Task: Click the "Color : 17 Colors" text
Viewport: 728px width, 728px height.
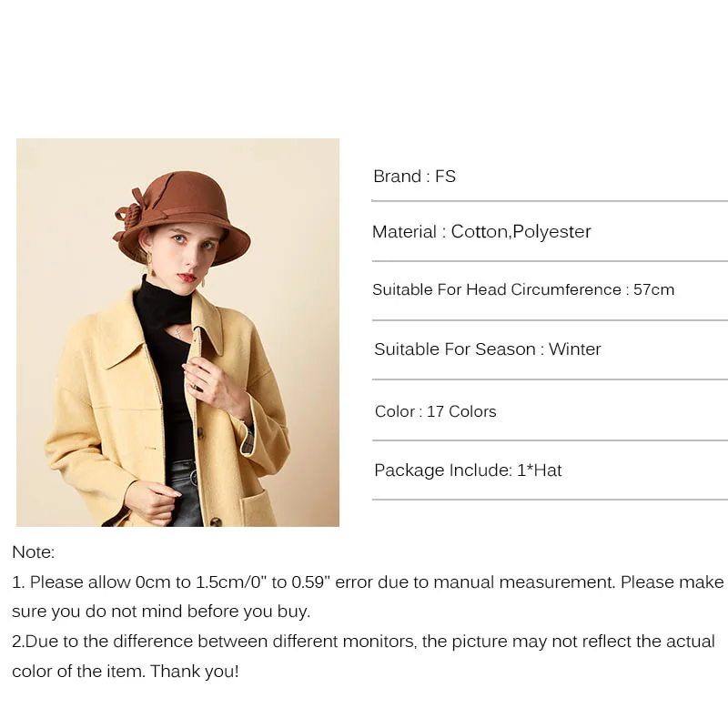Action: (x=435, y=411)
